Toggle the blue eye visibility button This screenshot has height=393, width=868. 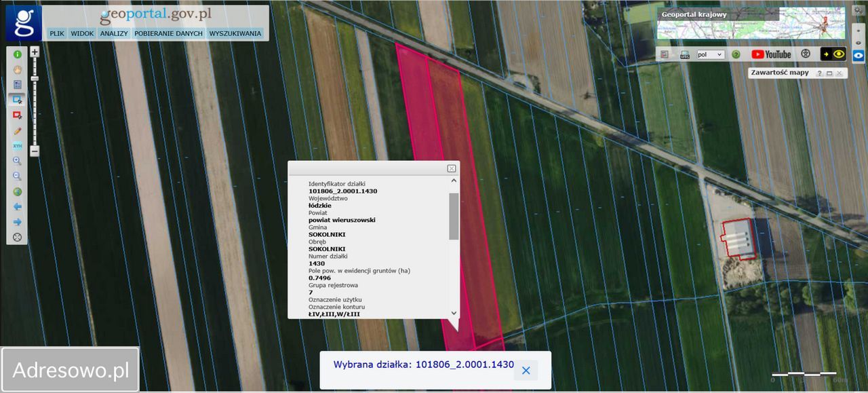coord(858,56)
